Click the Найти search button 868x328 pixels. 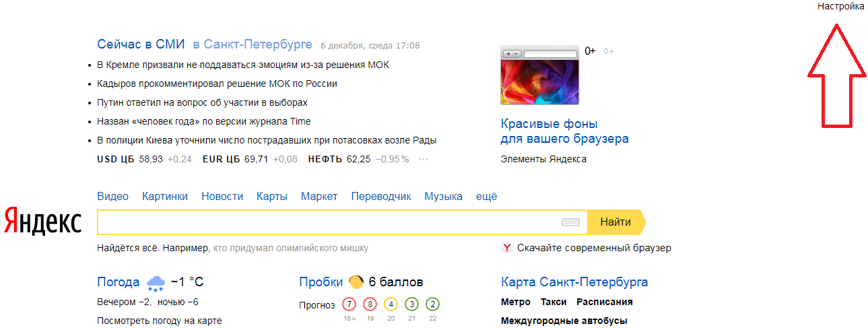[616, 222]
